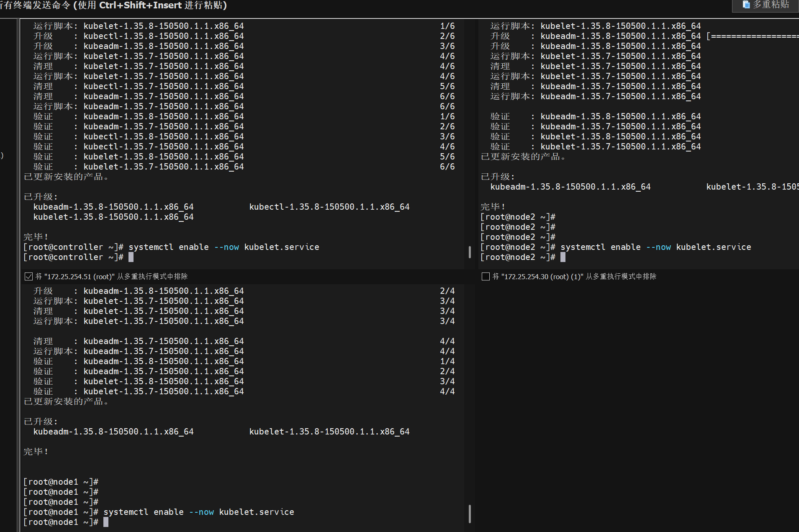
Task: Click kubectl-1.35.8 in controller's 已升级 list
Action: [329, 207]
